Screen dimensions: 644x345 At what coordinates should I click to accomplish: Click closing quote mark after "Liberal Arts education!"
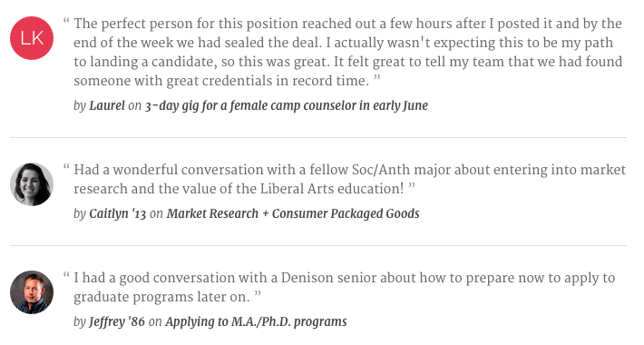[x=412, y=186]
